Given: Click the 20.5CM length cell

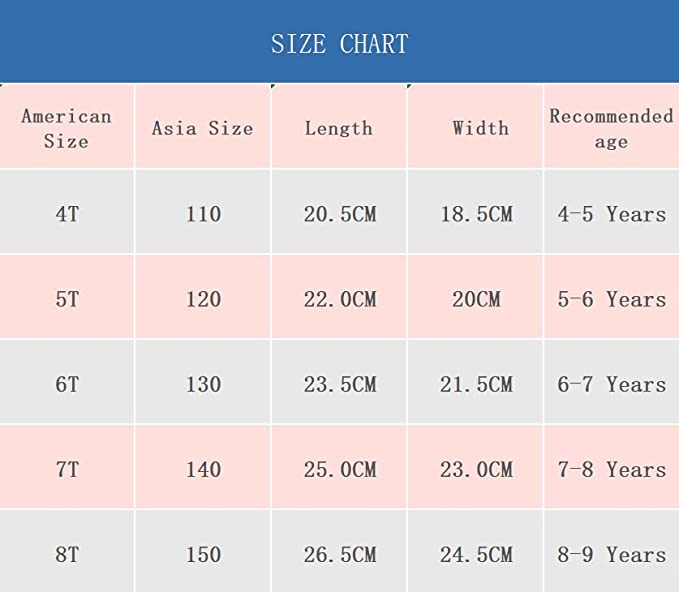Looking at the screenshot, I should (339, 211).
